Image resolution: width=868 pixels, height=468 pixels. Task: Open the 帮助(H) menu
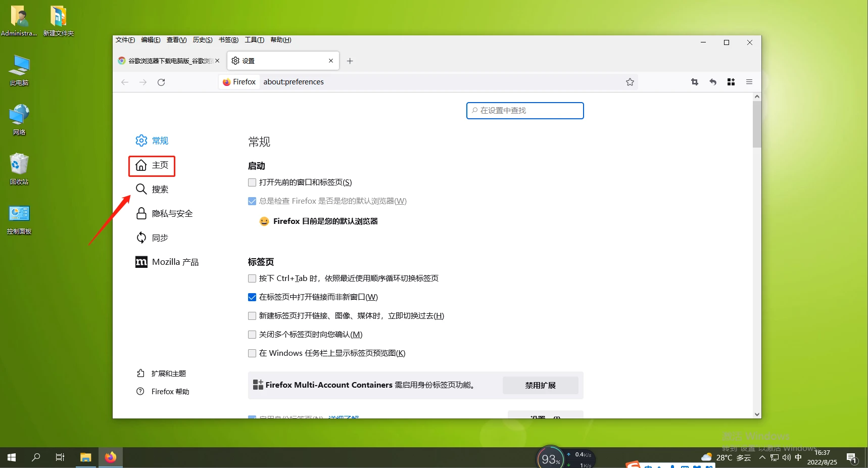click(281, 40)
